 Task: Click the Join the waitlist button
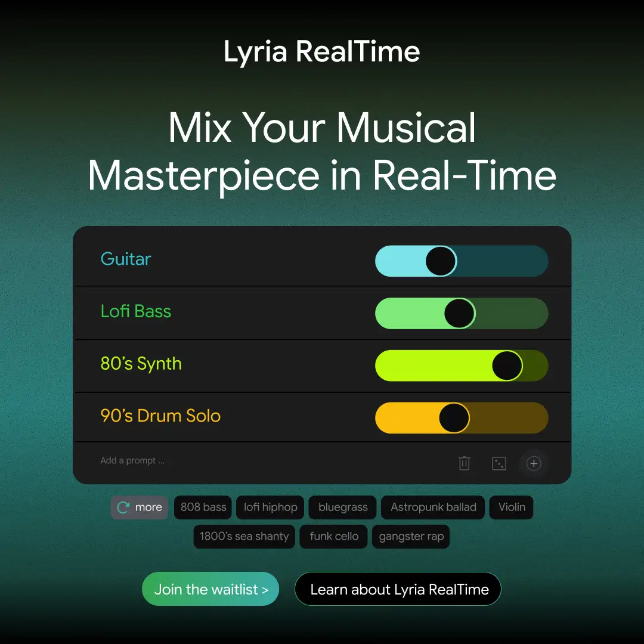(x=210, y=589)
